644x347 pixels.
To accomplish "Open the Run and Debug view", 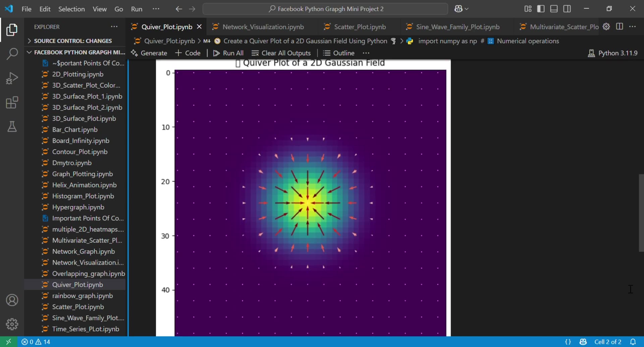I will coord(12,78).
